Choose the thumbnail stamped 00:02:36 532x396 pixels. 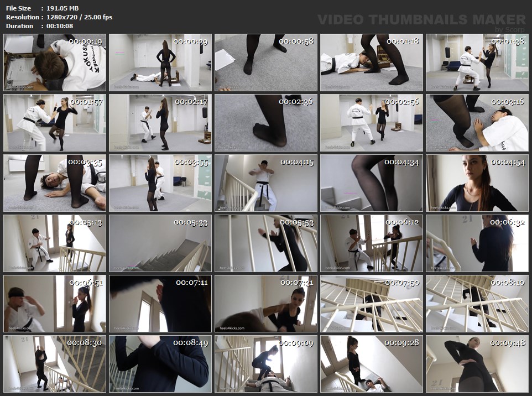click(x=266, y=123)
